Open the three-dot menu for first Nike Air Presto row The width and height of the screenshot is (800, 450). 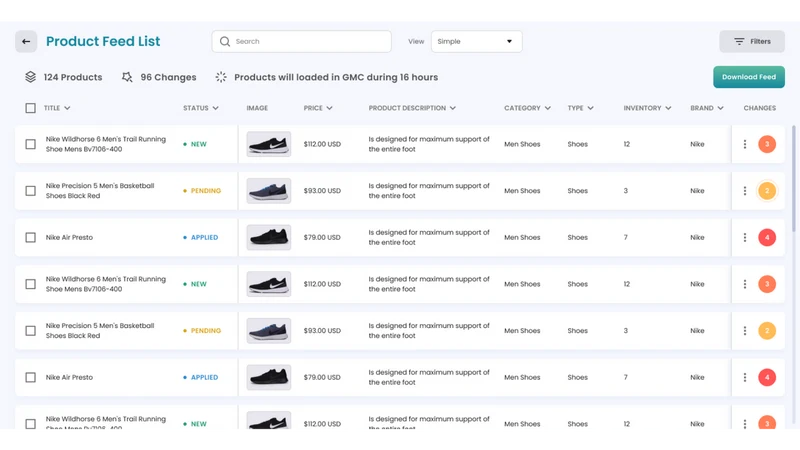click(745, 237)
